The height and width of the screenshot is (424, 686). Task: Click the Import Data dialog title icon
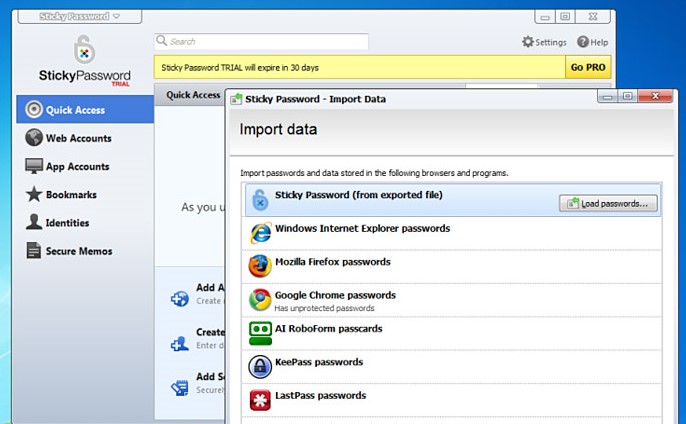coord(236,99)
